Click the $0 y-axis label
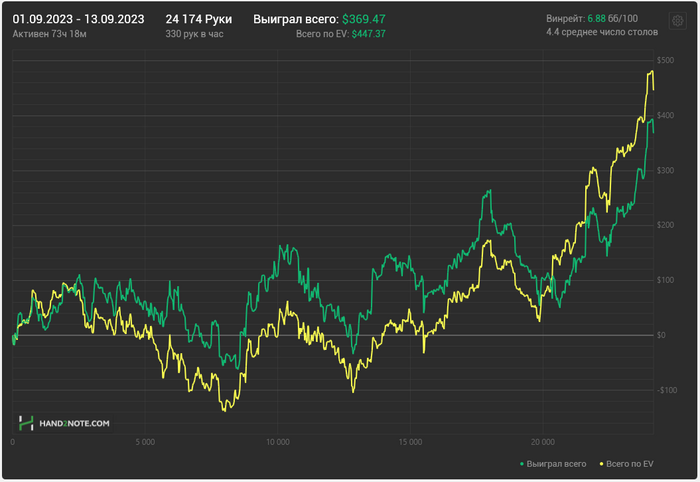This screenshot has height=482, width=700. [661, 335]
